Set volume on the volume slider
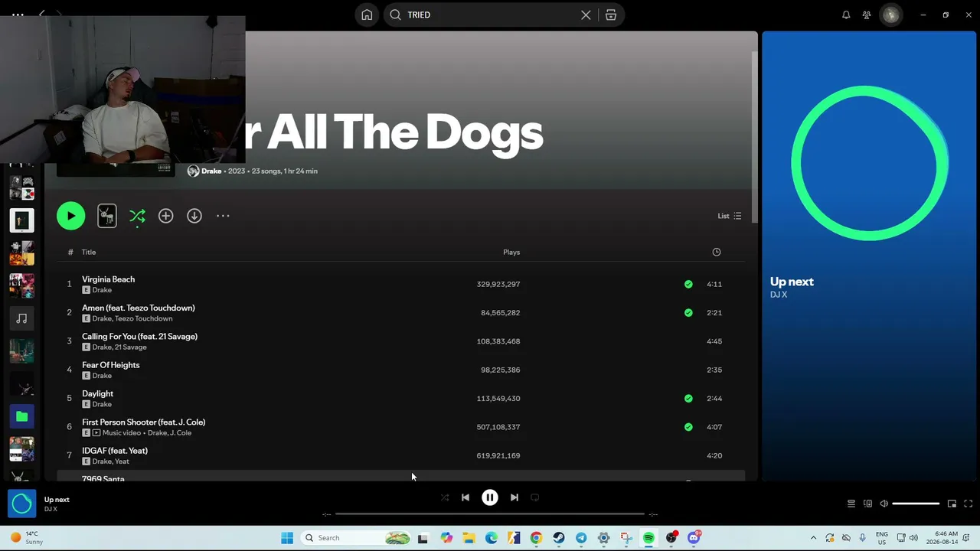The width and height of the screenshot is (980, 551). click(x=916, y=504)
